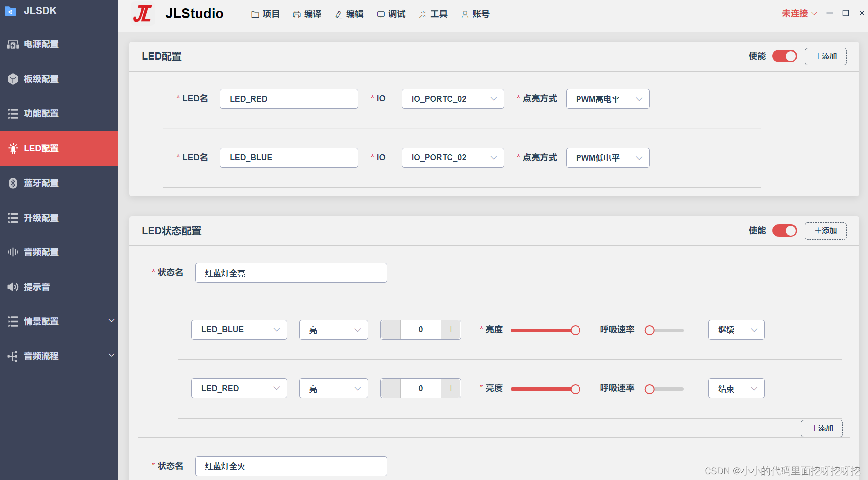This screenshot has height=480, width=868.
Task: Click 添加 button below LED_RED state row
Action: coord(822,428)
